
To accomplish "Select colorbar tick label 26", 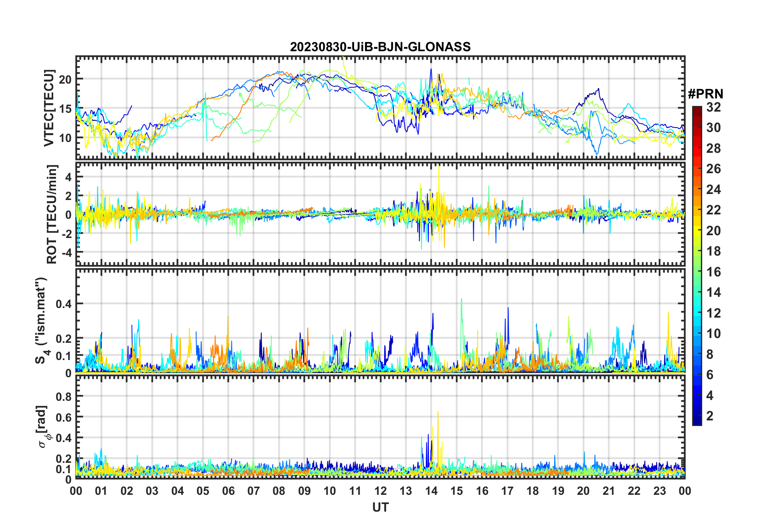I will tap(713, 169).
